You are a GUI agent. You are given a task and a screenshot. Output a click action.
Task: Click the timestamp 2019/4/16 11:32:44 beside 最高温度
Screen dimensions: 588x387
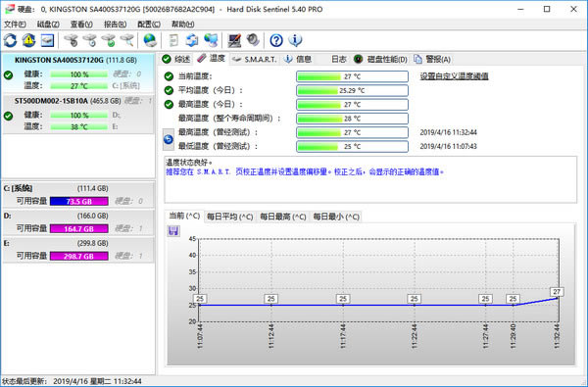[448, 132]
